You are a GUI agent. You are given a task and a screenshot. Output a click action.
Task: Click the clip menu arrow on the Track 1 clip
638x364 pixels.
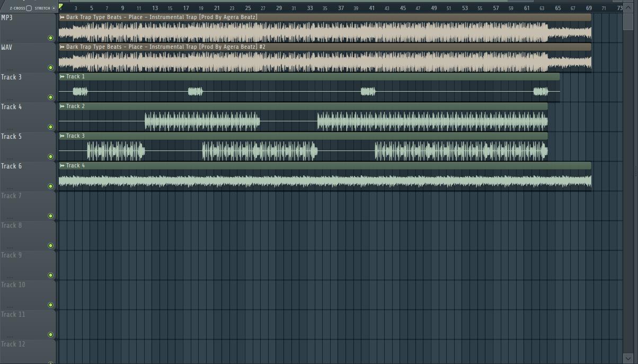point(62,76)
